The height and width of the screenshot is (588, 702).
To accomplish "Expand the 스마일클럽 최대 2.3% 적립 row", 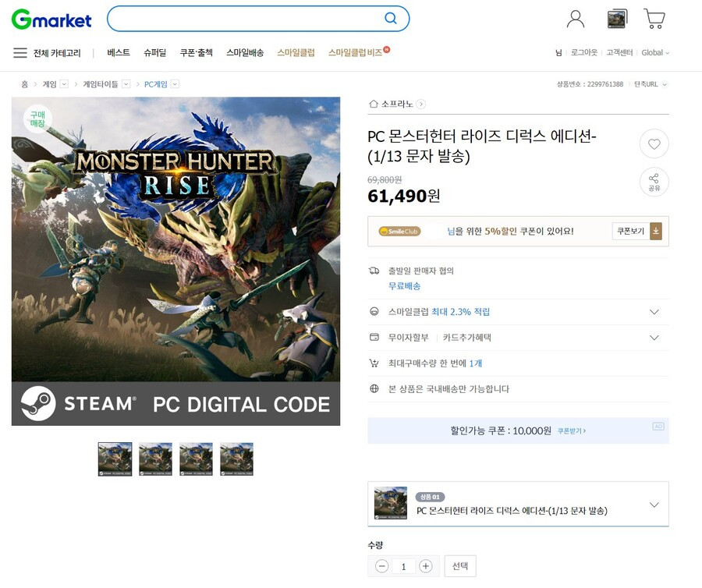I will coord(654,312).
